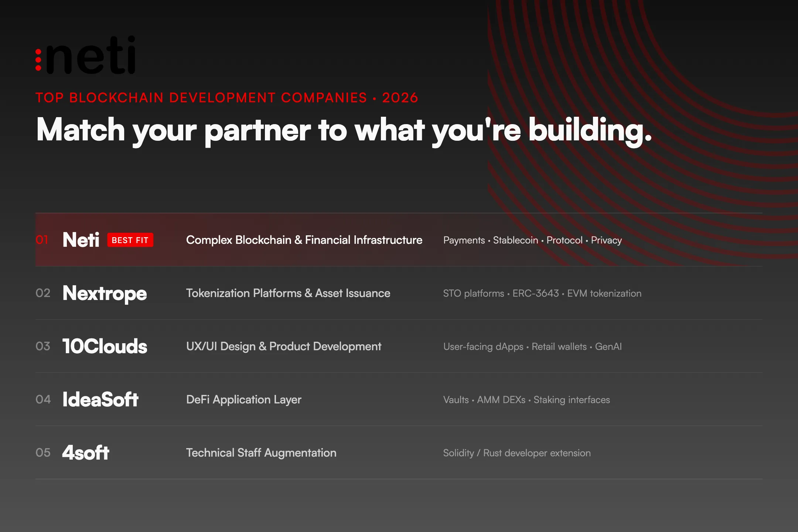The height and width of the screenshot is (532, 798).
Task: Click the company name IdeaSoft
Action: coord(100,400)
